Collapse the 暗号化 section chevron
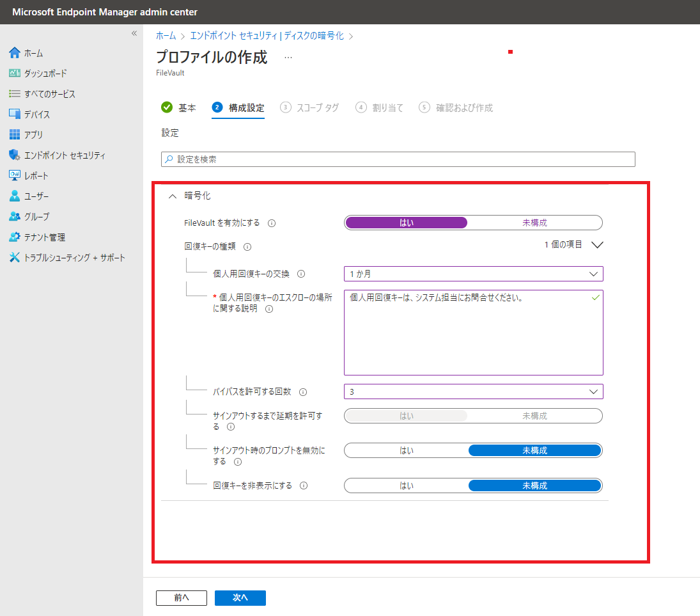Screen dimensions: 700x616 [173, 196]
